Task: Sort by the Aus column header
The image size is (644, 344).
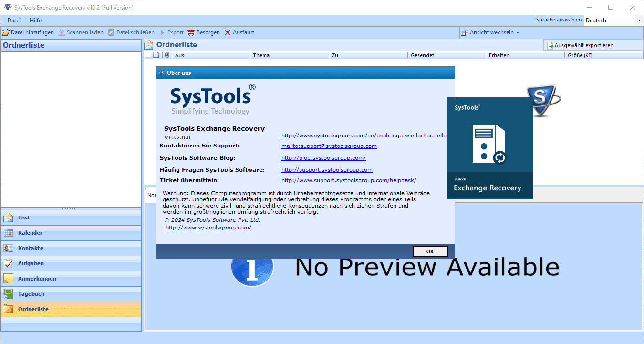Action: click(x=212, y=55)
